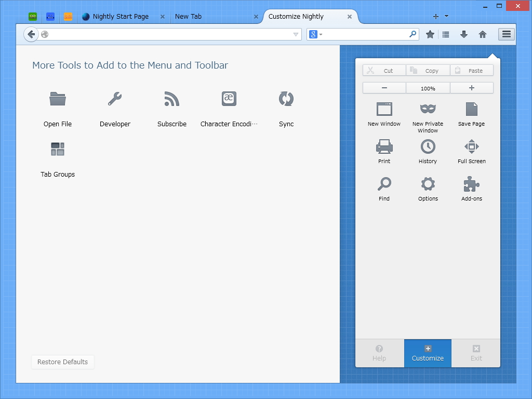Select the Character Encoding icon
This screenshot has height=399, width=532.
click(229, 99)
